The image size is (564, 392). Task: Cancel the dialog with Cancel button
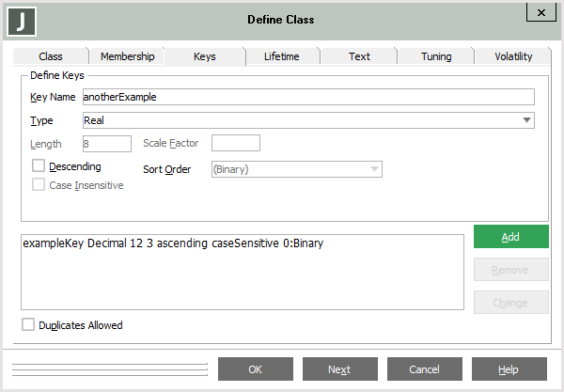(x=424, y=369)
